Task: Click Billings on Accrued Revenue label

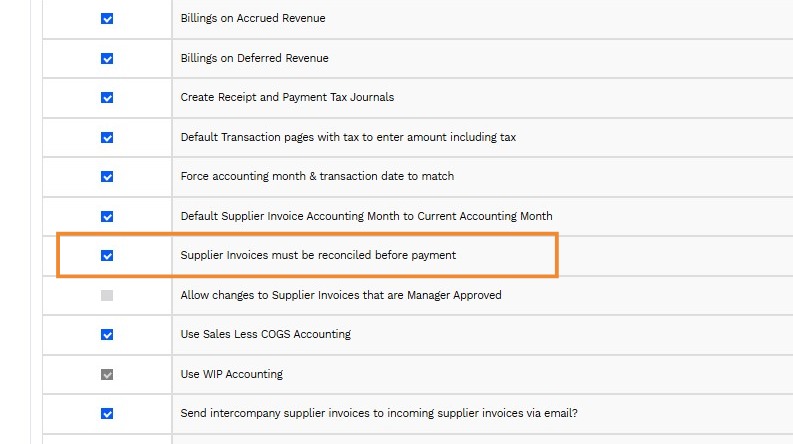Action: click(x=252, y=19)
